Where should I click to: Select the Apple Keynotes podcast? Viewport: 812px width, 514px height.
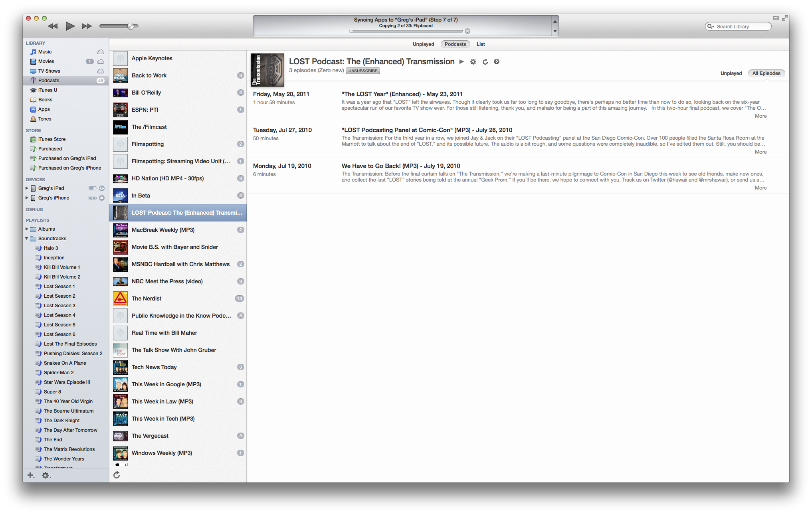point(178,58)
